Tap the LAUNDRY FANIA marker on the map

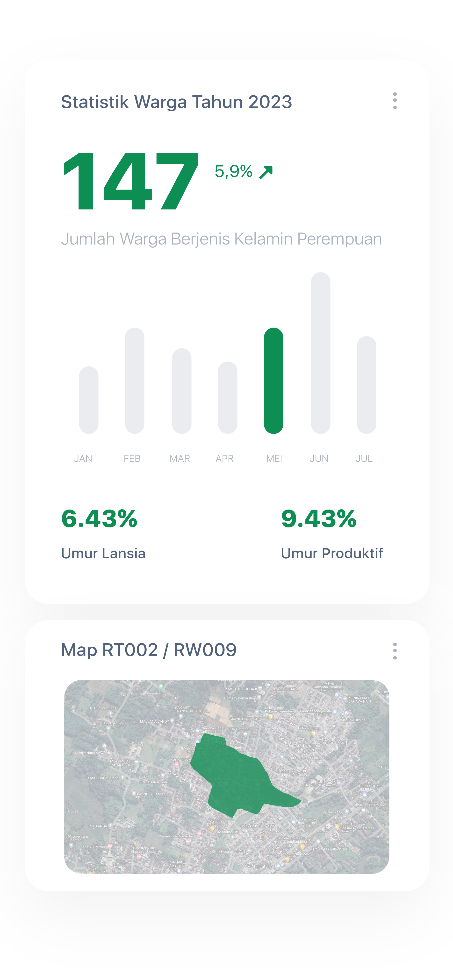134,794
